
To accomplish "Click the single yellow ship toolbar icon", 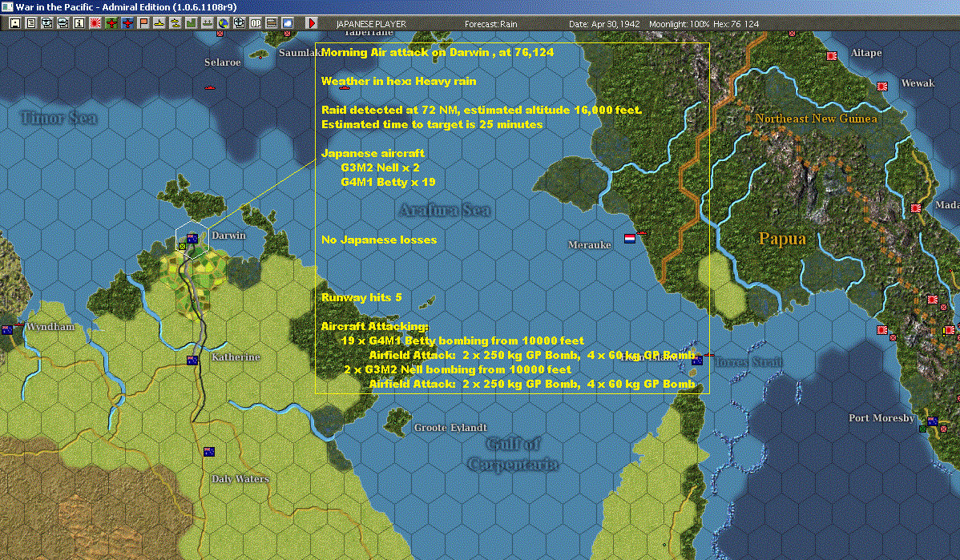I will [x=159, y=23].
